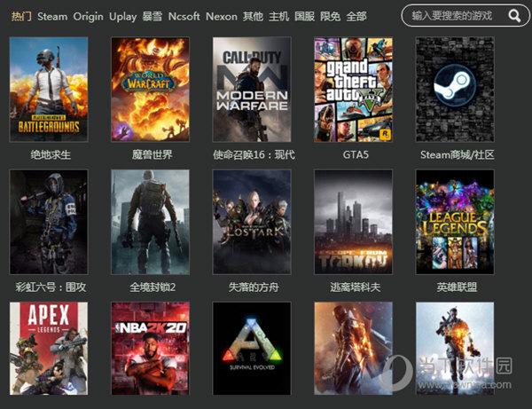Open the PUBG Battlegrounds cover
The image size is (532, 409).
click(x=49, y=90)
